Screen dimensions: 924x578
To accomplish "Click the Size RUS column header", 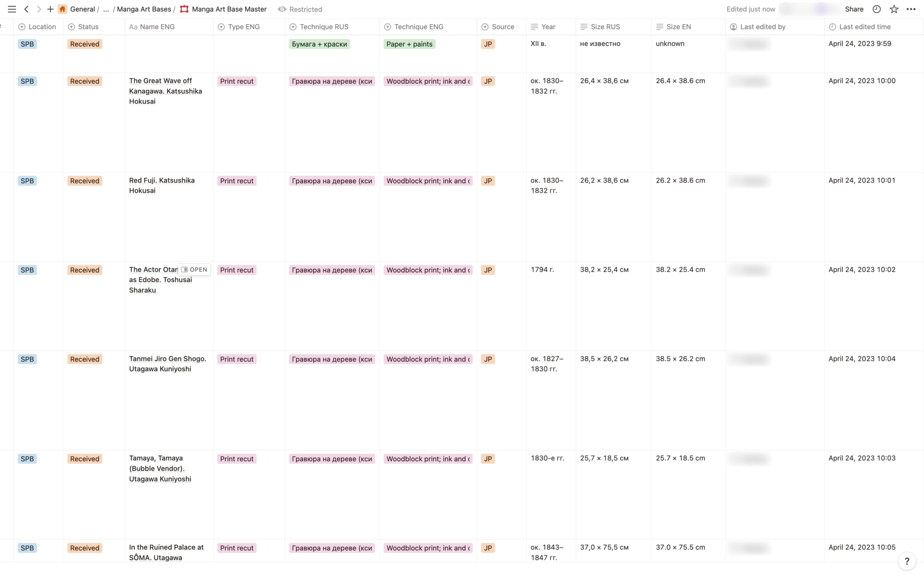I will pos(614,27).
